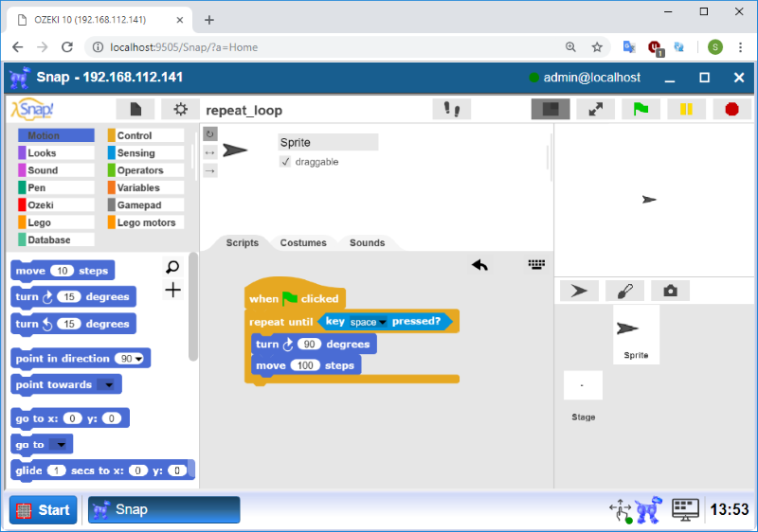
Task: Open the settings gear menu
Action: pos(180,109)
